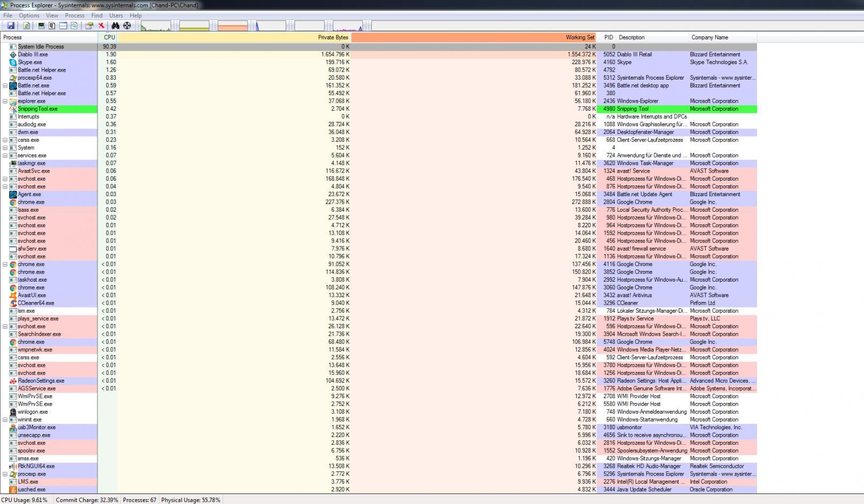The width and height of the screenshot is (864, 504).
Task: Click the red X Kill Process icon
Action: tap(101, 26)
